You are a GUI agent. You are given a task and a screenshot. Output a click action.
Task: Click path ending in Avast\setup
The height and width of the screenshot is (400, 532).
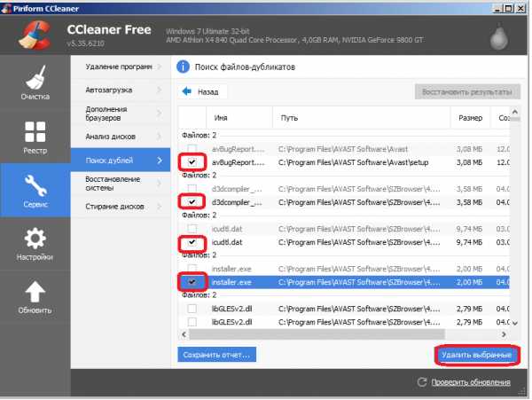pos(353,162)
